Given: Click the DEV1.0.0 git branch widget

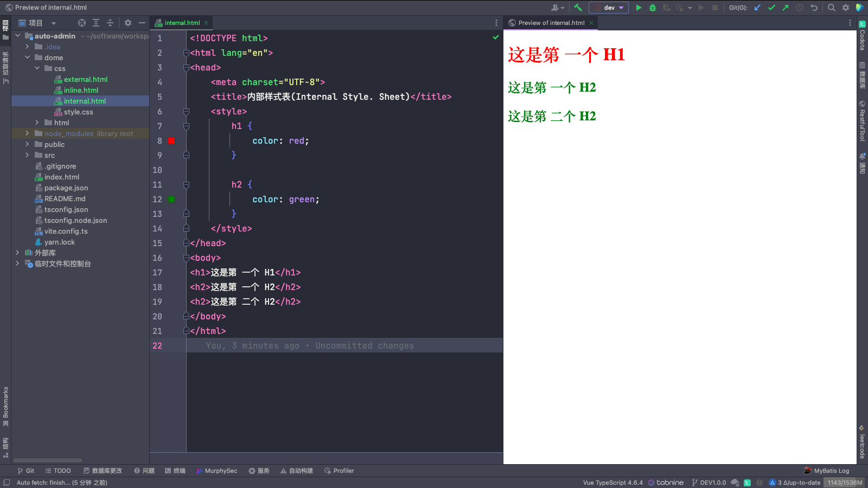Looking at the screenshot, I should tap(709, 483).
